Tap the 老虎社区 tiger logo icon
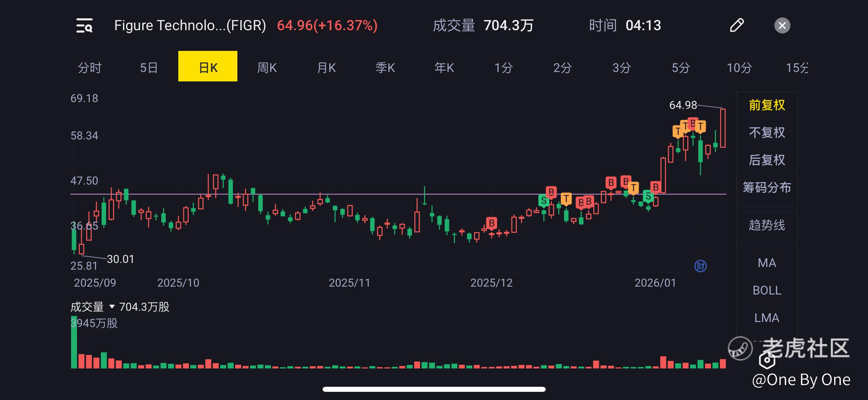Image resolution: width=868 pixels, height=400 pixels. pyautogui.click(x=740, y=348)
